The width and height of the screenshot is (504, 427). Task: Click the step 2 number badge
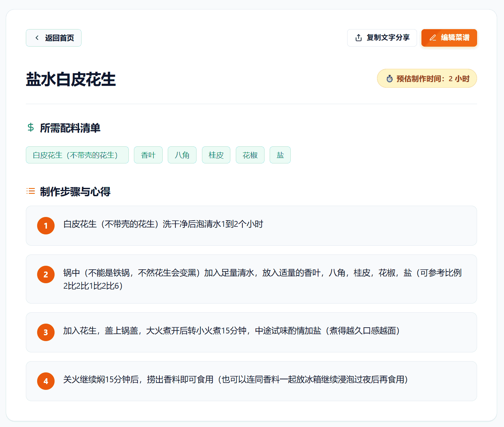(46, 274)
